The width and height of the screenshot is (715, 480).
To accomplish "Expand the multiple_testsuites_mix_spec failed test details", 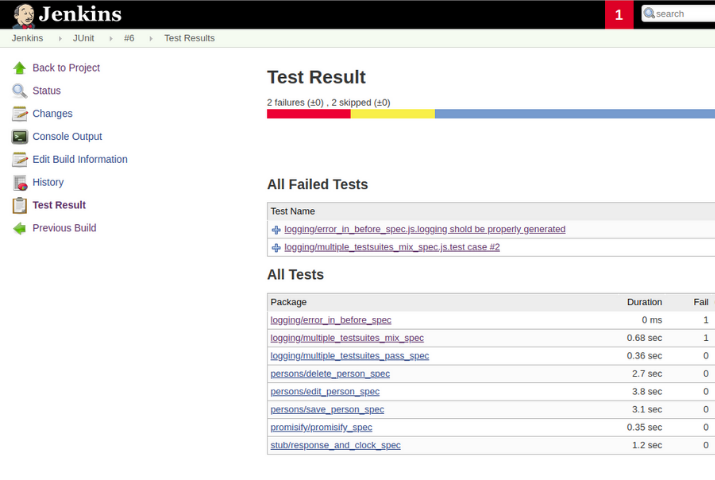I will pyautogui.click(x=276, y=247).
